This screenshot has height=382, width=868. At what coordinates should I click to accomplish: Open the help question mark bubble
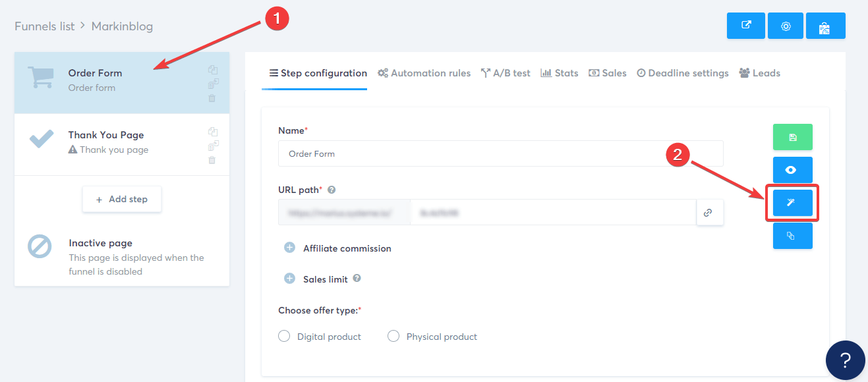coord(846,360)
